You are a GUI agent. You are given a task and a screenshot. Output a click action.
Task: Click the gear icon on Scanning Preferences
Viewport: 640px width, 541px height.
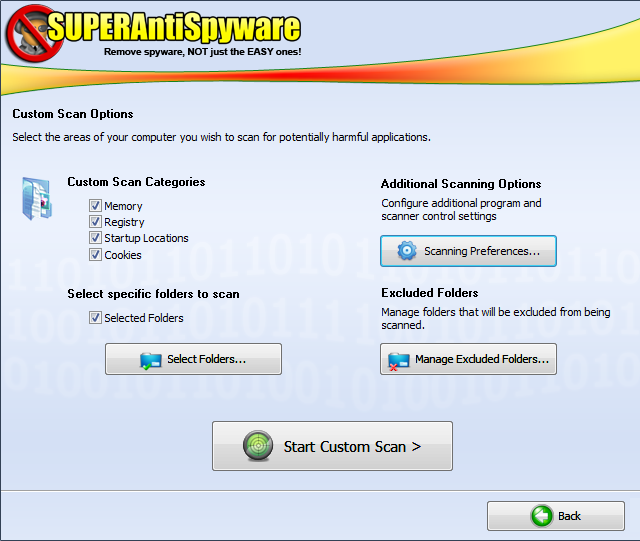(x=407, y=251)
